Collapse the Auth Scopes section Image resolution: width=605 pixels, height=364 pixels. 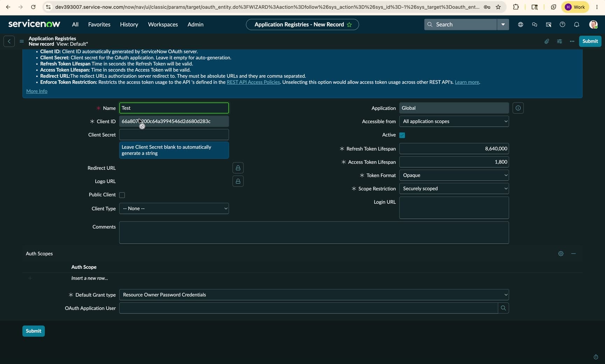(x=573, y=254)
